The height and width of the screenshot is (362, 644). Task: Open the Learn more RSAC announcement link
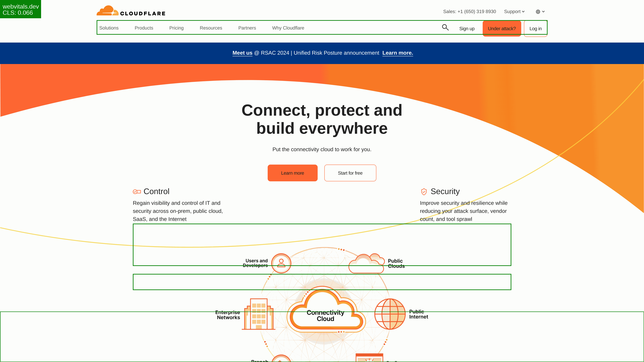point(398,53)
